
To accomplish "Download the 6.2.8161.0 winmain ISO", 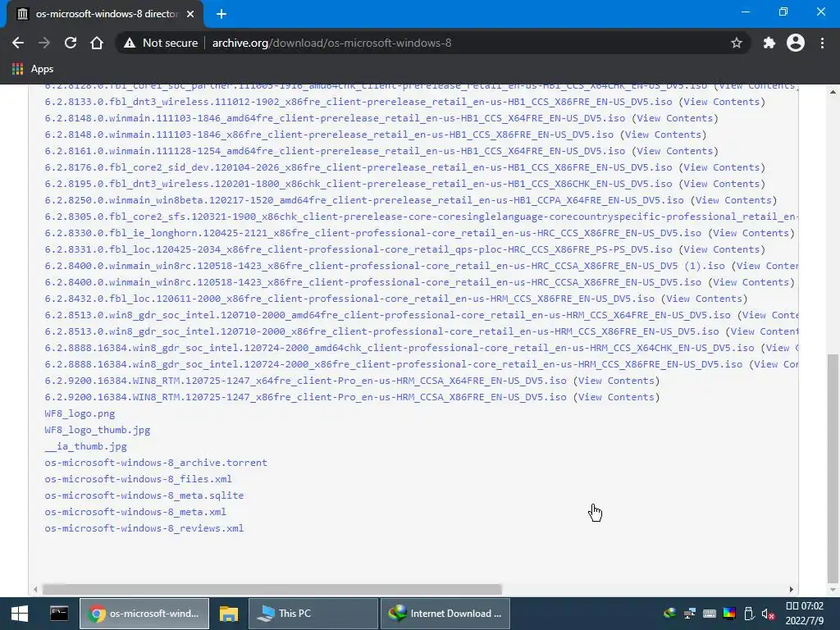I will tap(335, 151).
